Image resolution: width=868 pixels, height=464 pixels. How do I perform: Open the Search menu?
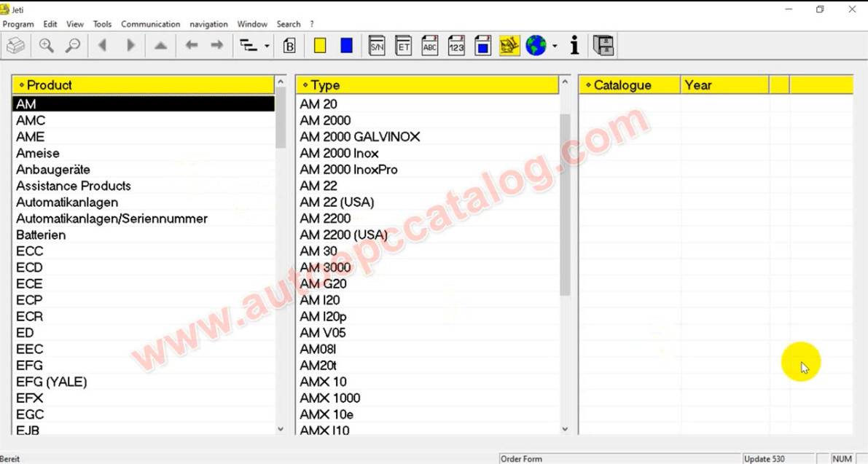[289, 24]
